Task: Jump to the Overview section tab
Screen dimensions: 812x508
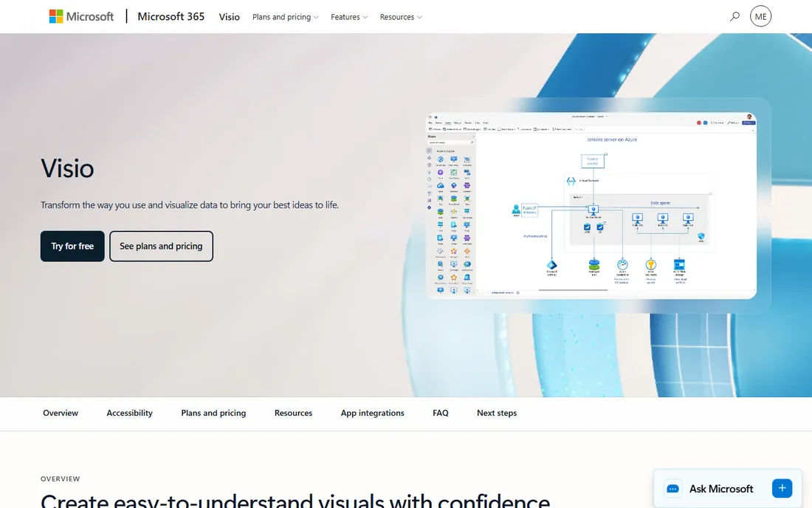Action: (x=61, y=413)
